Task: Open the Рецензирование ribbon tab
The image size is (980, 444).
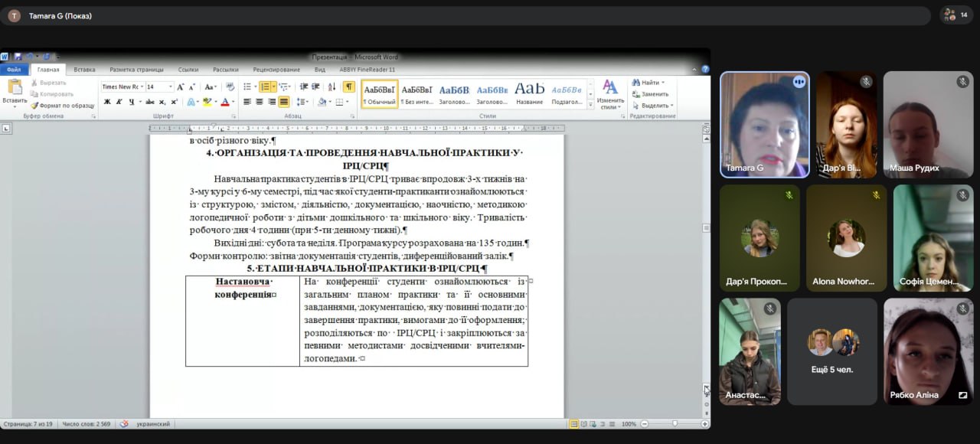Action: [276, 70]
